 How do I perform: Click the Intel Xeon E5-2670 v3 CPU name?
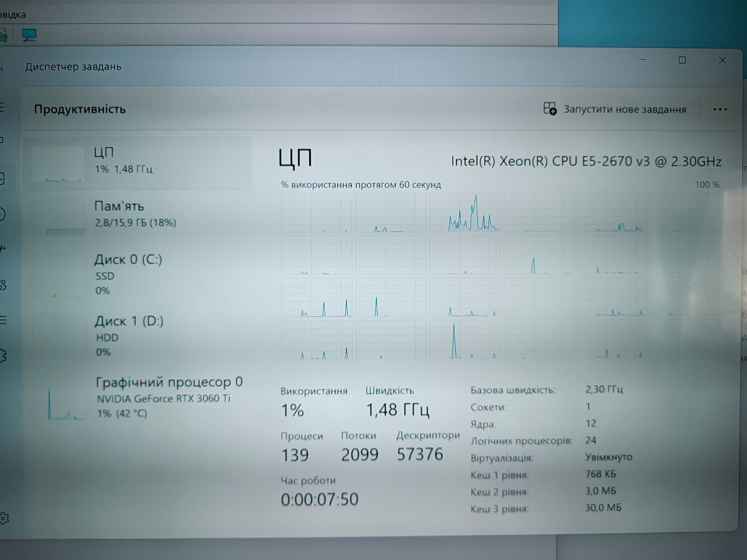[586, 161]
